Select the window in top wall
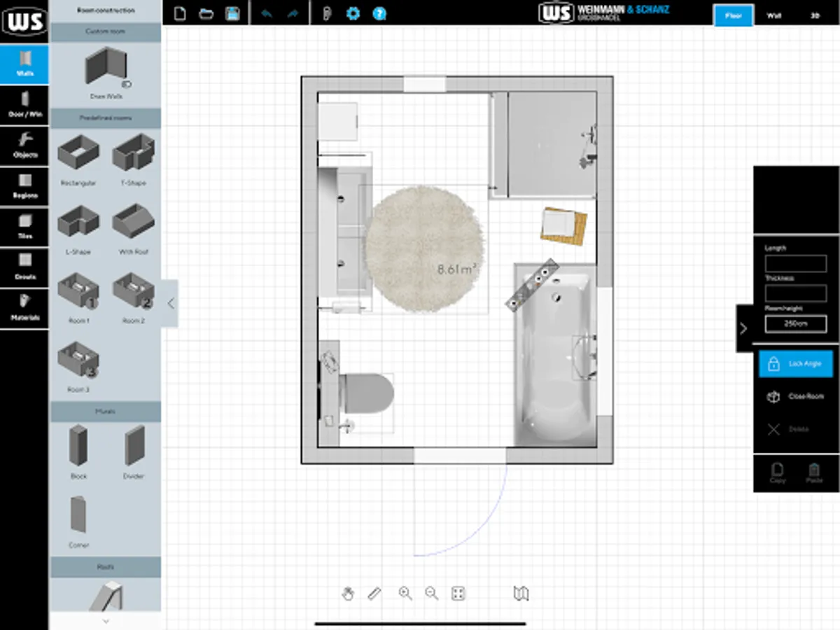Screen dimensions: 840x630 pyautogui.click(x=425, y=84)
